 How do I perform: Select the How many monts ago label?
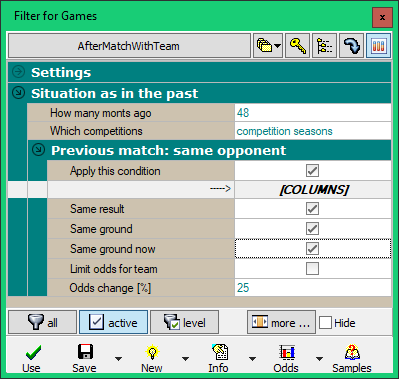tap(101, 113)
